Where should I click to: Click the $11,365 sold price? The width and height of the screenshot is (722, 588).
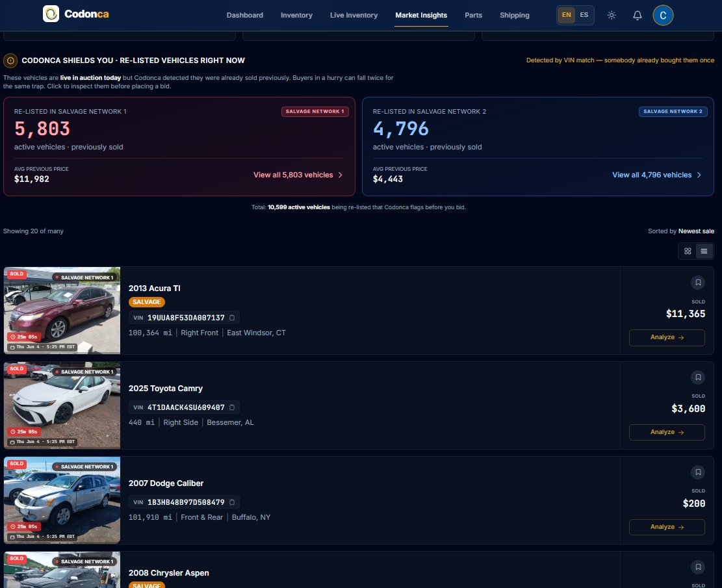[x=685, y=314]
